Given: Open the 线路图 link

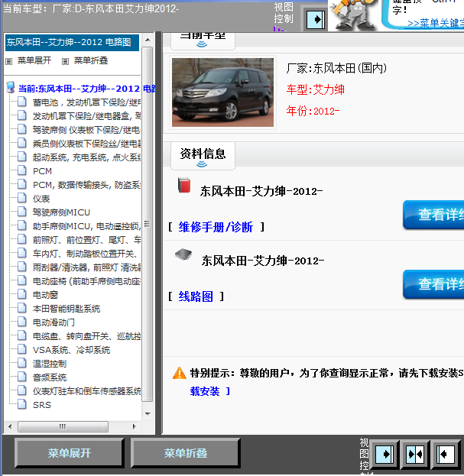Looking at the screenshot, I should (x=196, y=296).
